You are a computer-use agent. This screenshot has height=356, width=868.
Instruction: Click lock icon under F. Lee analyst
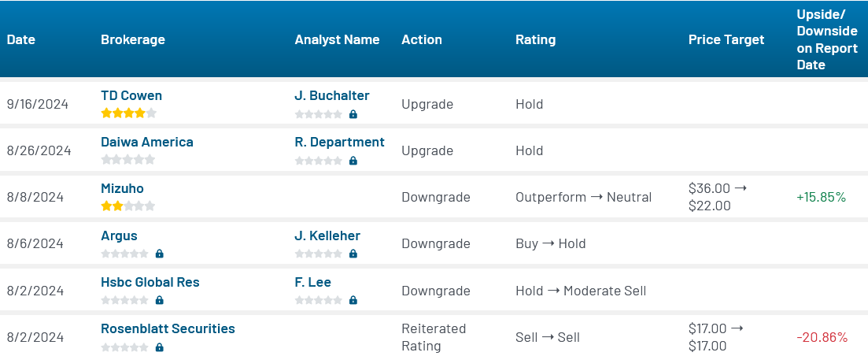353,300
